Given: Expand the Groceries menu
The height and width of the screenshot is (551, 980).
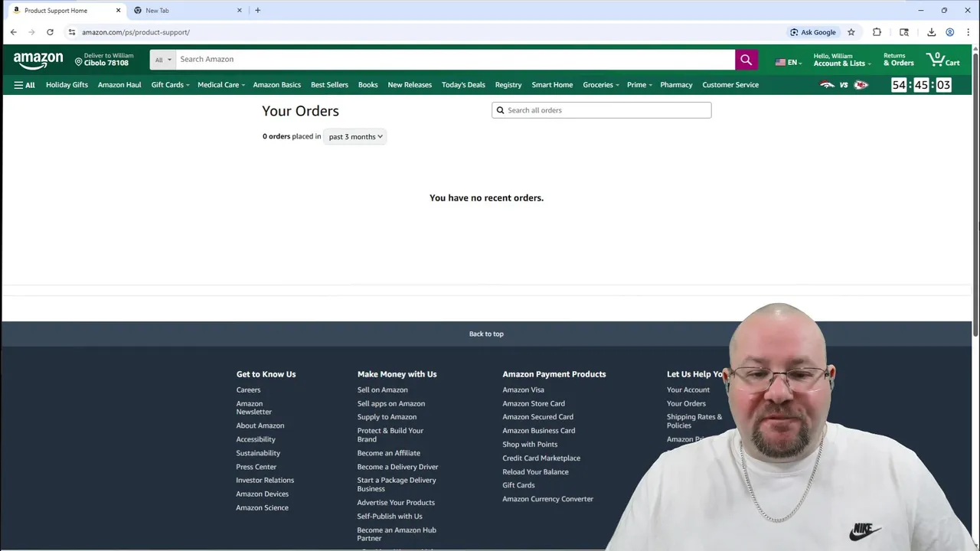Looking at the screenshot, I should pyautogui.click(x=601, y=85).
